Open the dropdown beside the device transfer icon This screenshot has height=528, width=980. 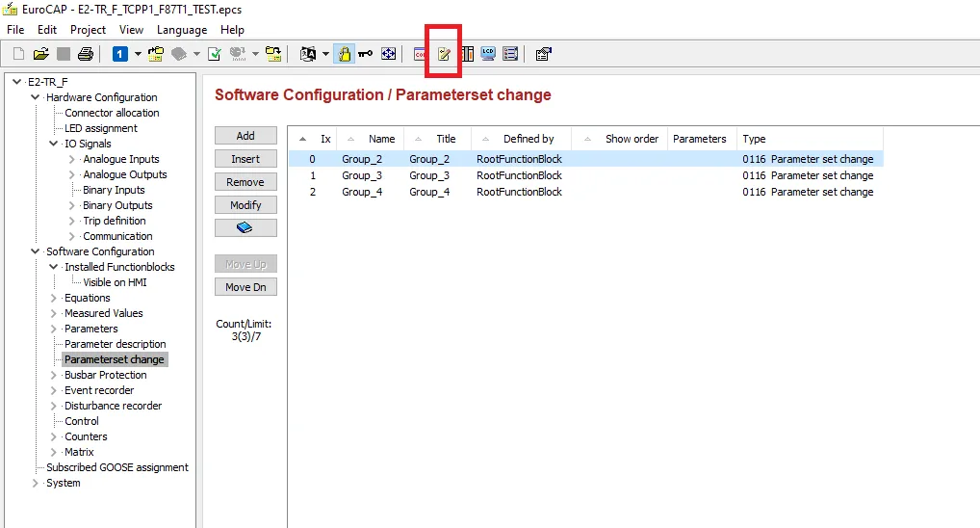(255, 54)
